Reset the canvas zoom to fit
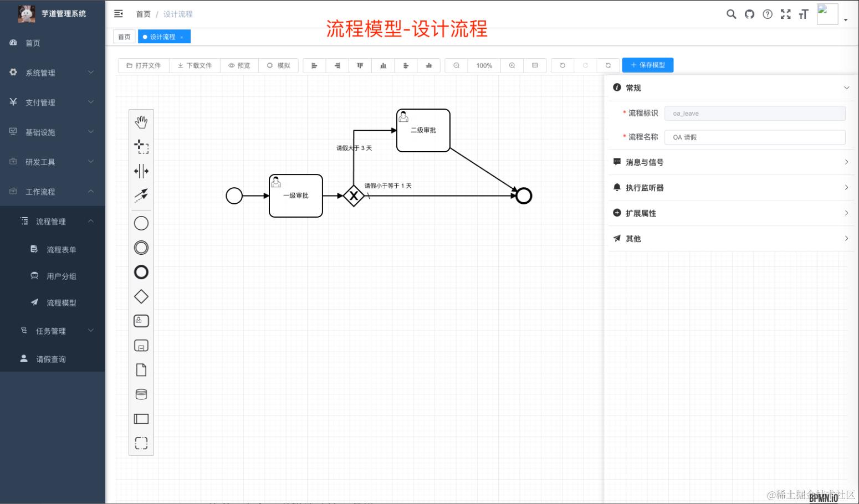The width and height of the screenshot is (859, 504). click(x=535, y=65)
